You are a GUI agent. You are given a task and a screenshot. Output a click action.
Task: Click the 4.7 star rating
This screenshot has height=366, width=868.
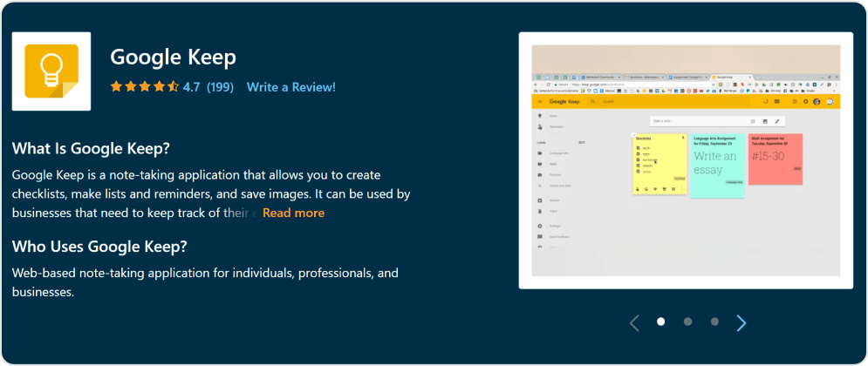coord(191,87)
